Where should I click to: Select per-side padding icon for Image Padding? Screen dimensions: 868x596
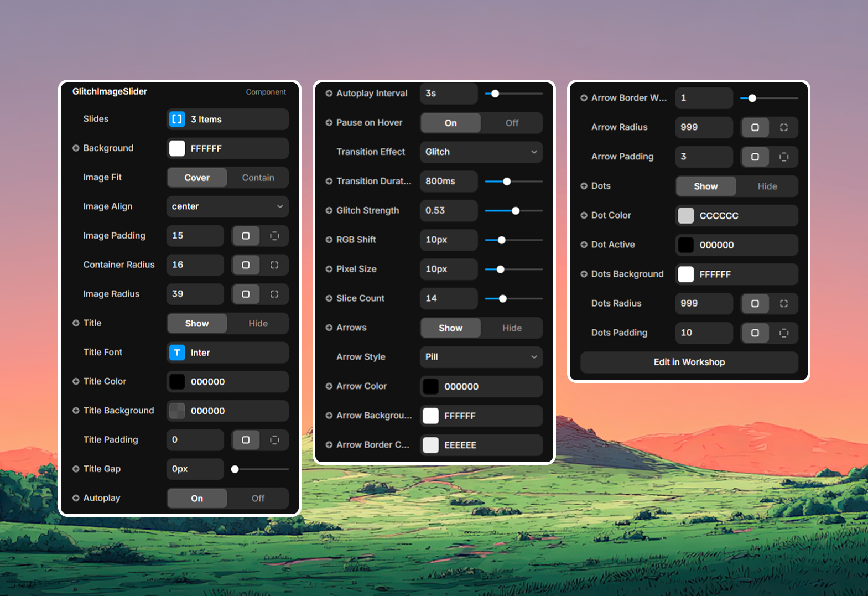(x=274, y=236)
